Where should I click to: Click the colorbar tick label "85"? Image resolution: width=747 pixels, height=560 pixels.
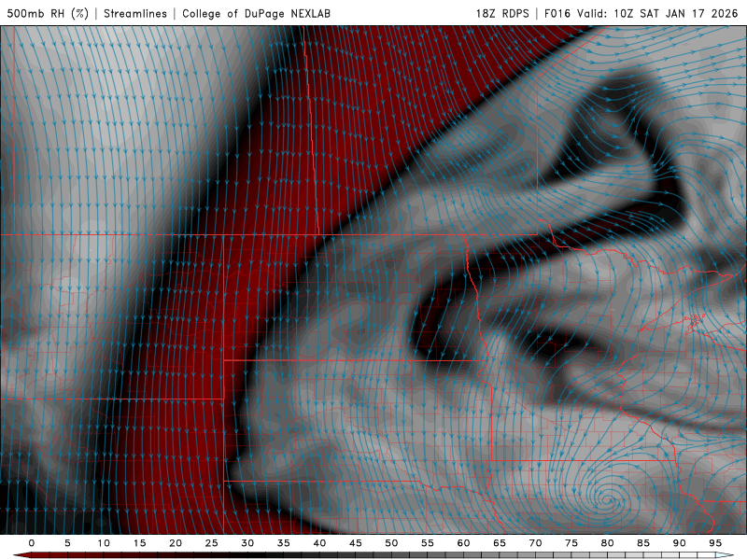point(643,543)
